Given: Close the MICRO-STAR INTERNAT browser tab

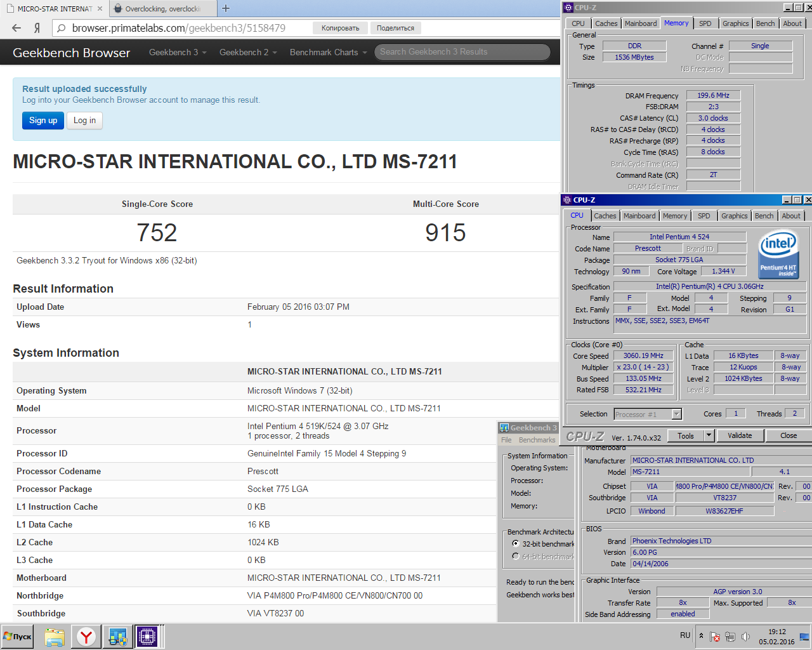Looking at the screenshot, I should (100, 9).
